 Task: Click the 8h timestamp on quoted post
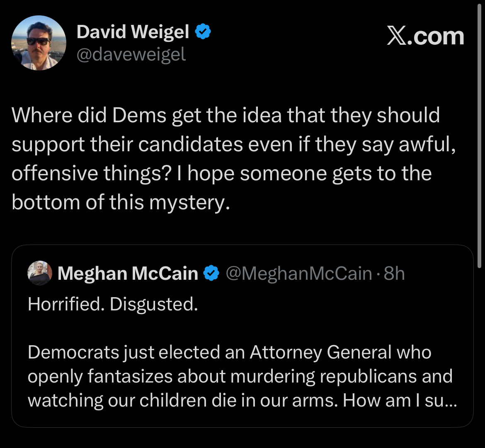394,274
